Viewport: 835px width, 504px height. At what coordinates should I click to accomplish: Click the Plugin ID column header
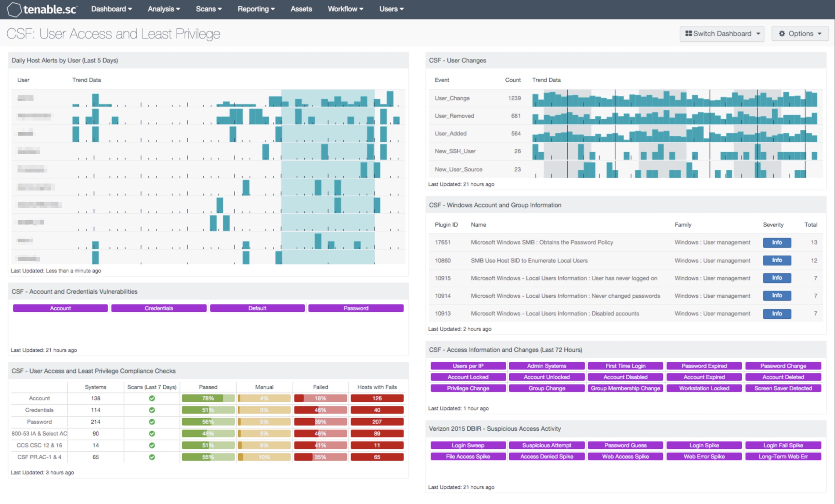(x=446, y=225)
